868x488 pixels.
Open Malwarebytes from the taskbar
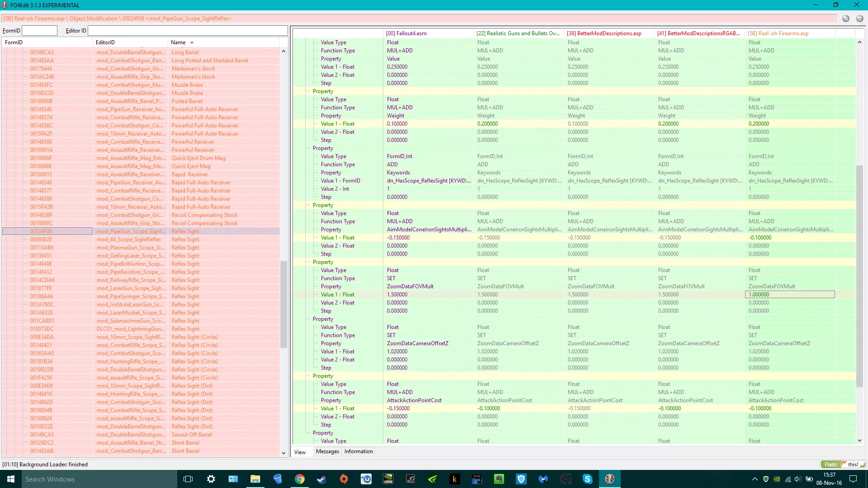click(543, 479)
